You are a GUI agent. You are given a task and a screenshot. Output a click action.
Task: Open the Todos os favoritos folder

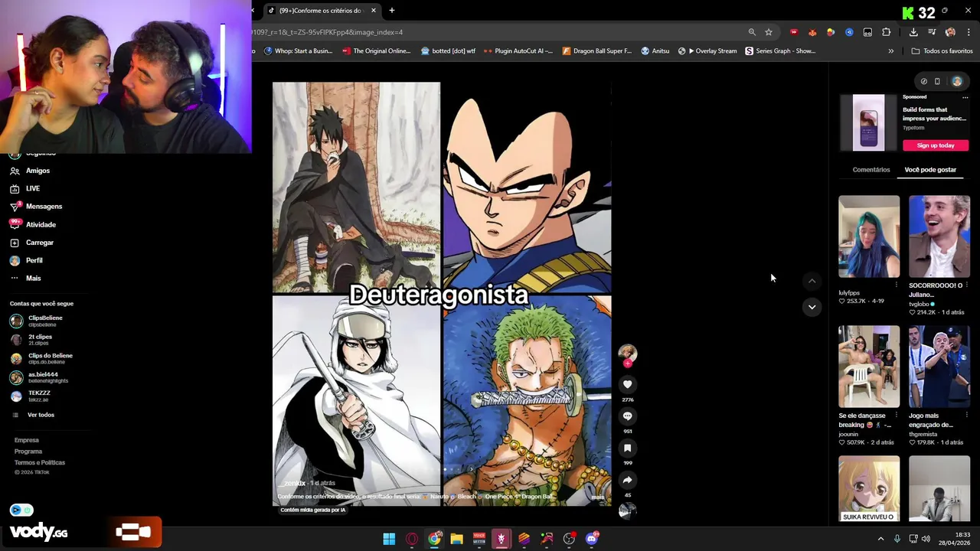[942, 51]
